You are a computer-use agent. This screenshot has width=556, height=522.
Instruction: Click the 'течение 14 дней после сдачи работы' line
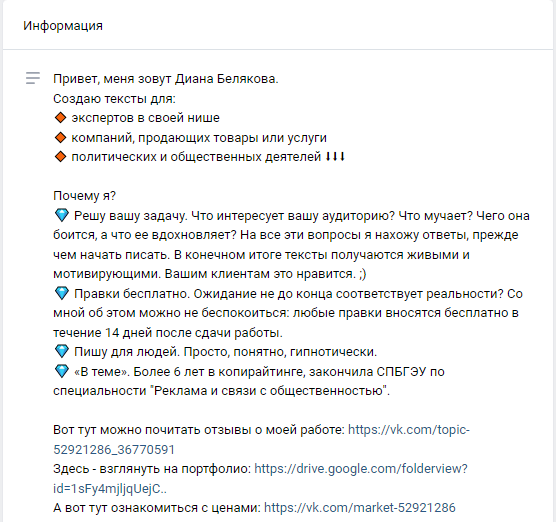point(168,333)
